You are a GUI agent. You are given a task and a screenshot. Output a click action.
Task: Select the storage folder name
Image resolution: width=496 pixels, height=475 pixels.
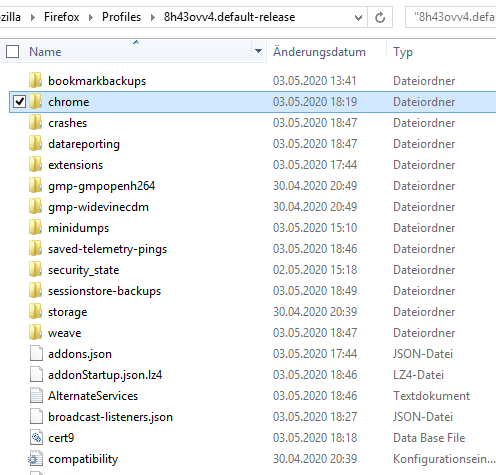tap(67, 312)
